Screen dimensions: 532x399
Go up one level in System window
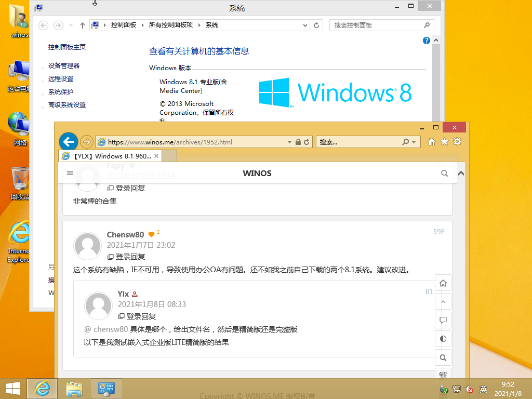coord(83,25)
